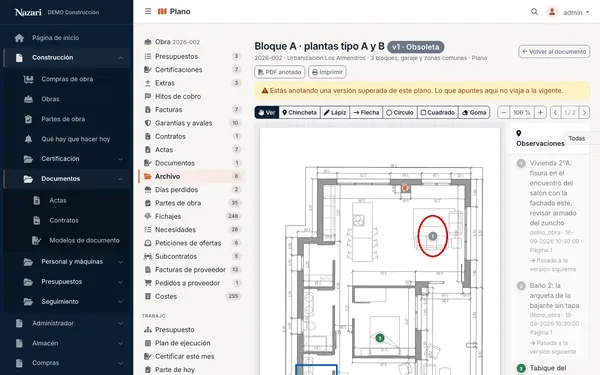
Task: Click the search magnifier icon
Action: pyautogui.click(x=534, y=12)
